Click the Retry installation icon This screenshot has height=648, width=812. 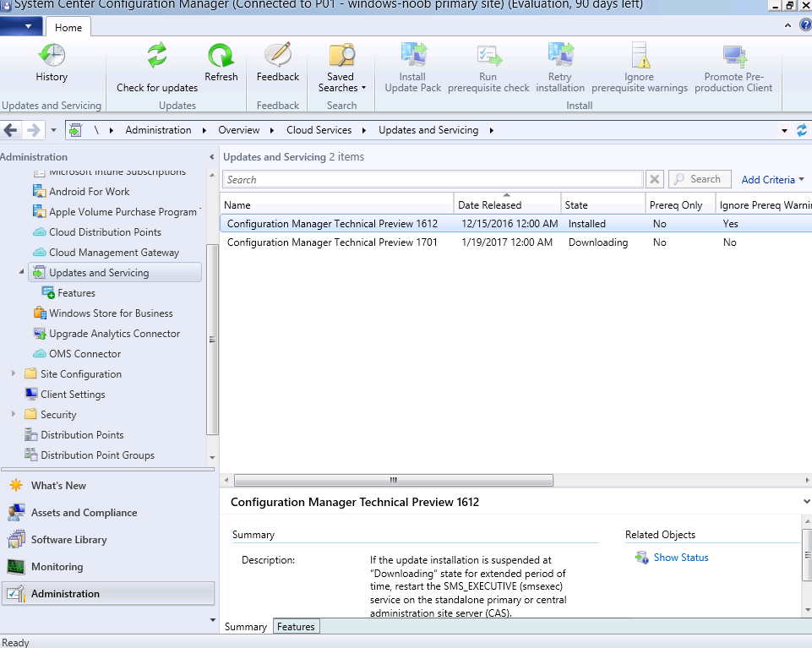(560, 55)
